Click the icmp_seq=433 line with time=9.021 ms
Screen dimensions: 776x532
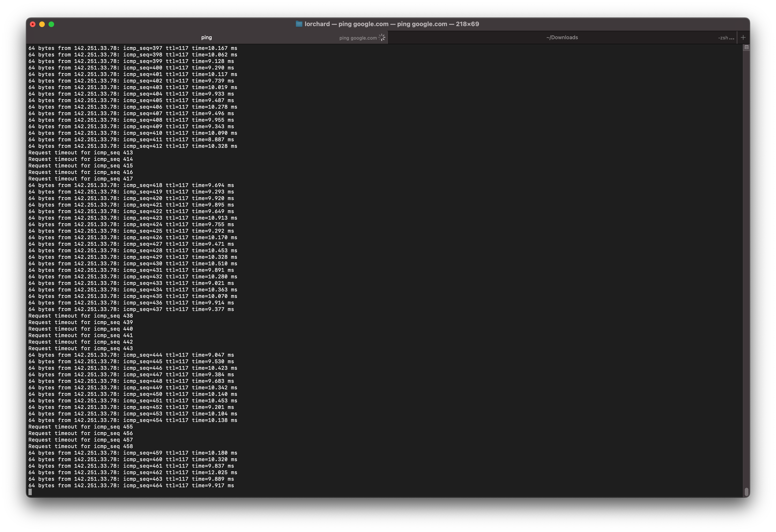(x=131, y=283)
